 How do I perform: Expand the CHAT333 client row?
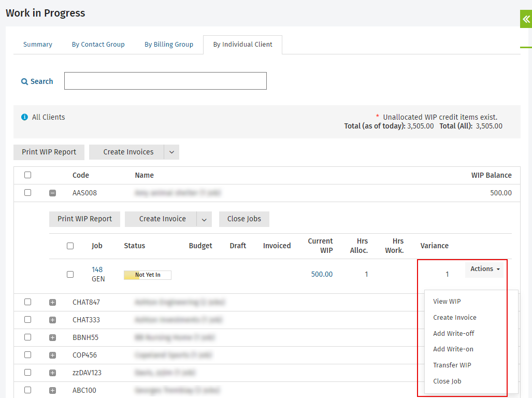click(53, 320)
